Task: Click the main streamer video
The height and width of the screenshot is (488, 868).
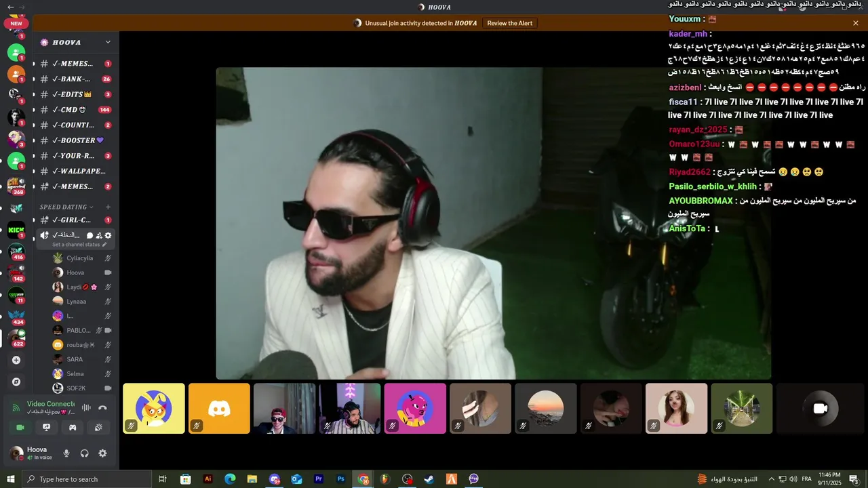Action: tap(494, 223)
